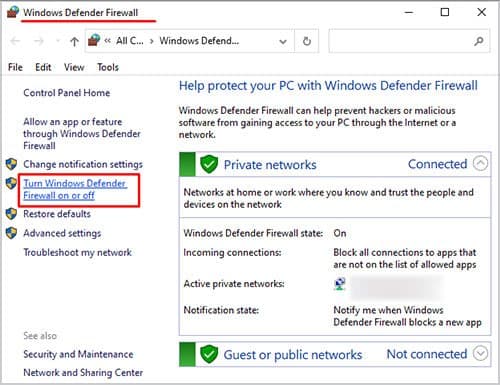
Task: Open the View menu
Action: [74, 67]
